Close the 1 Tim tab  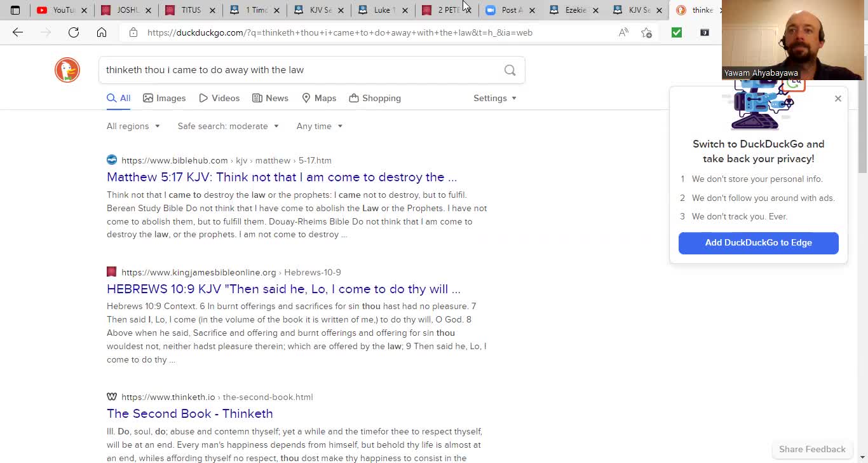(x=276, y=10)
